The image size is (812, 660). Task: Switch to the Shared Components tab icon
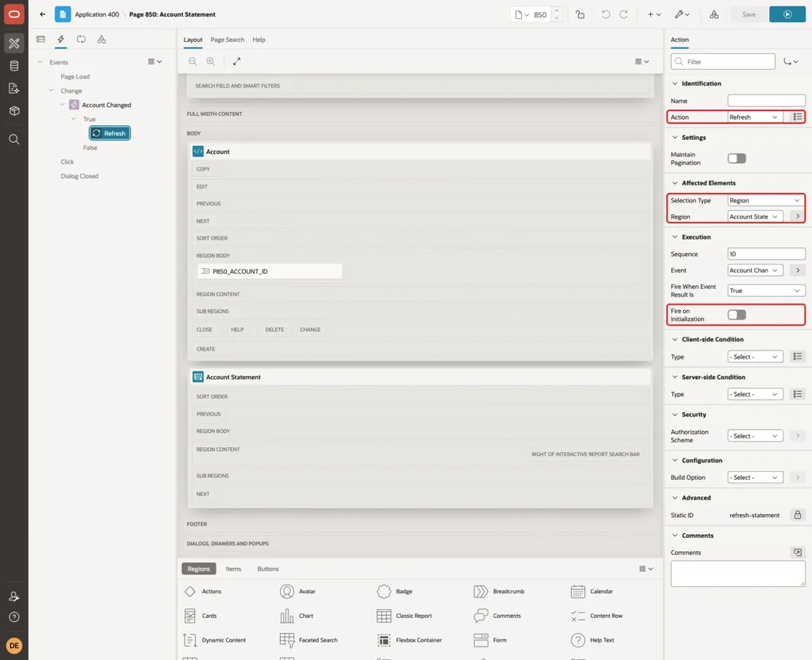click(101, 40)
